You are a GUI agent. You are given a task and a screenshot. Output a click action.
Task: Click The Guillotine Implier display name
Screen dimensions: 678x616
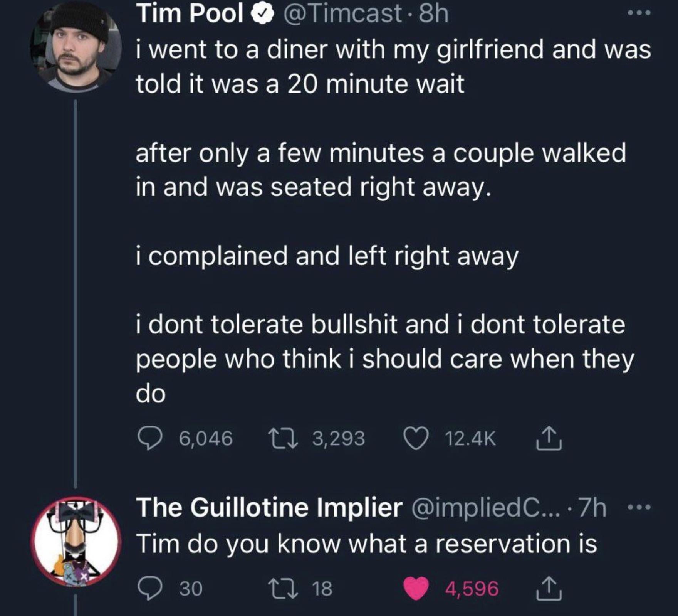(269, 507)
